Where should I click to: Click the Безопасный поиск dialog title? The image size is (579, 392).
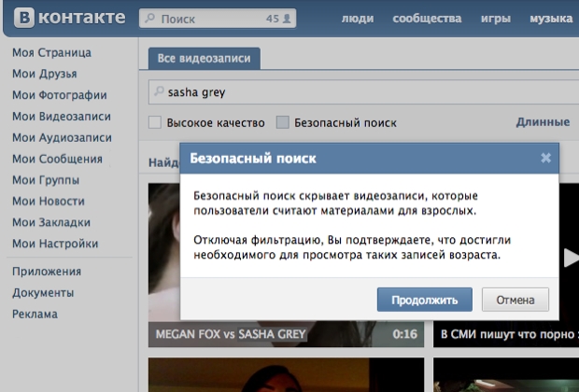point(253,159)
